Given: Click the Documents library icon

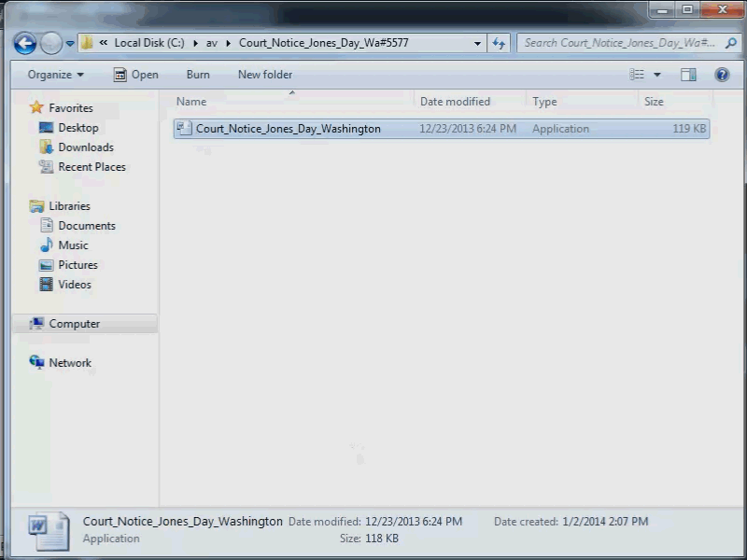Looking at the screenshot, I should click(x=47, y=225).
